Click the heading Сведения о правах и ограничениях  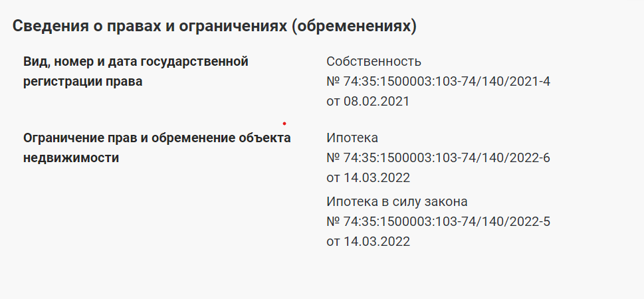coord(215,26)
